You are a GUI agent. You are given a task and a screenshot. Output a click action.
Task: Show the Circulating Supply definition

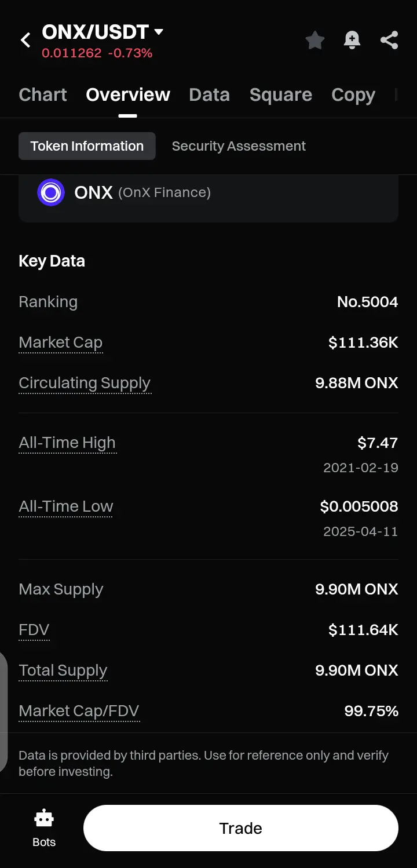85,383
